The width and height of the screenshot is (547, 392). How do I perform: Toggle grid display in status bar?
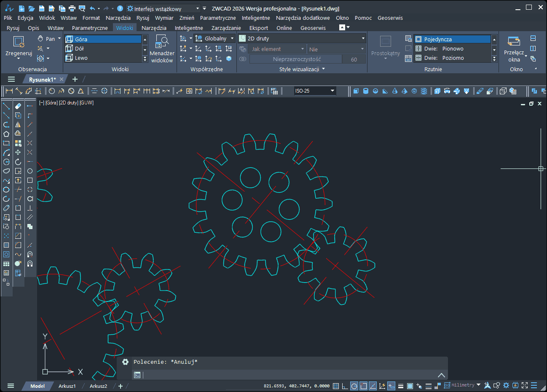(336, 386)
